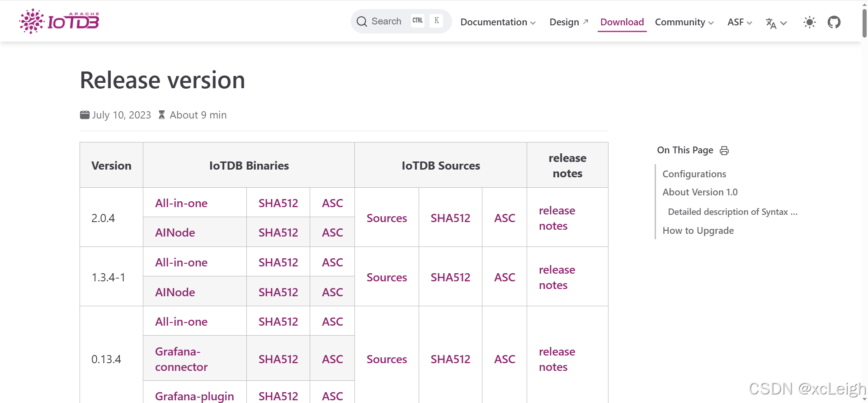Download the 2.0.4 All-in-one binary
868x403 pixels.
(181, 203)
